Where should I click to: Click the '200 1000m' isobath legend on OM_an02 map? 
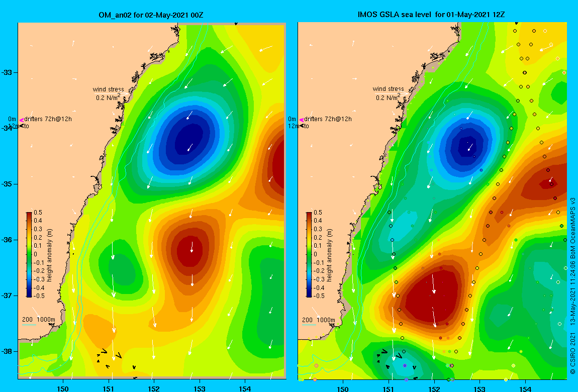(39, 320)
